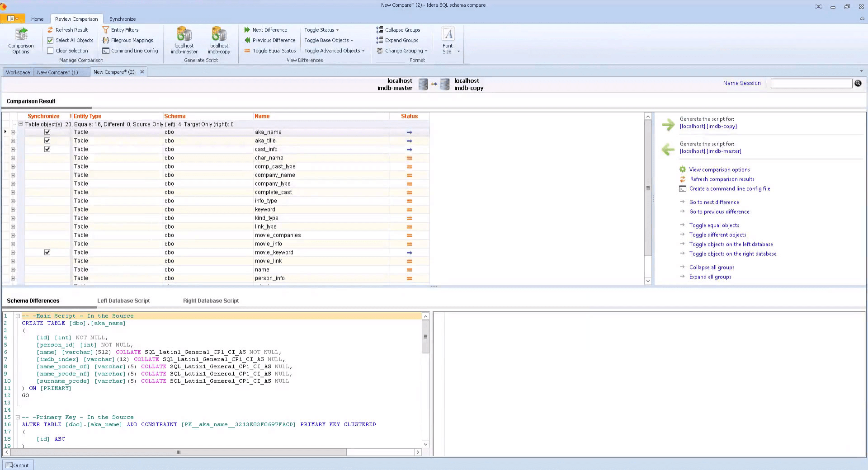Type in the Name Session field

pyautogui.click(x=811, y=83)
